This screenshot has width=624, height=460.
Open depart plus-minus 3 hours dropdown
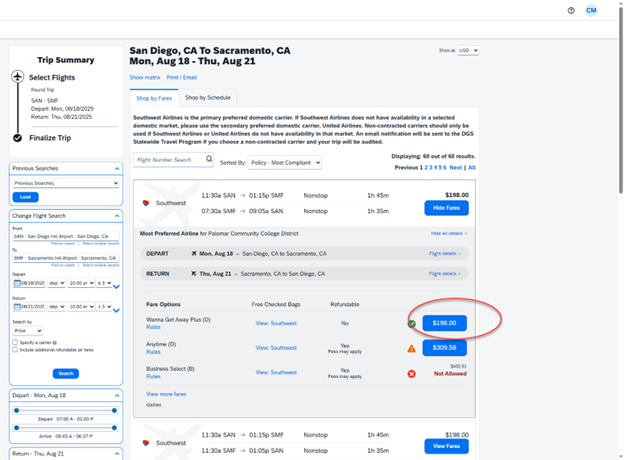104,283
